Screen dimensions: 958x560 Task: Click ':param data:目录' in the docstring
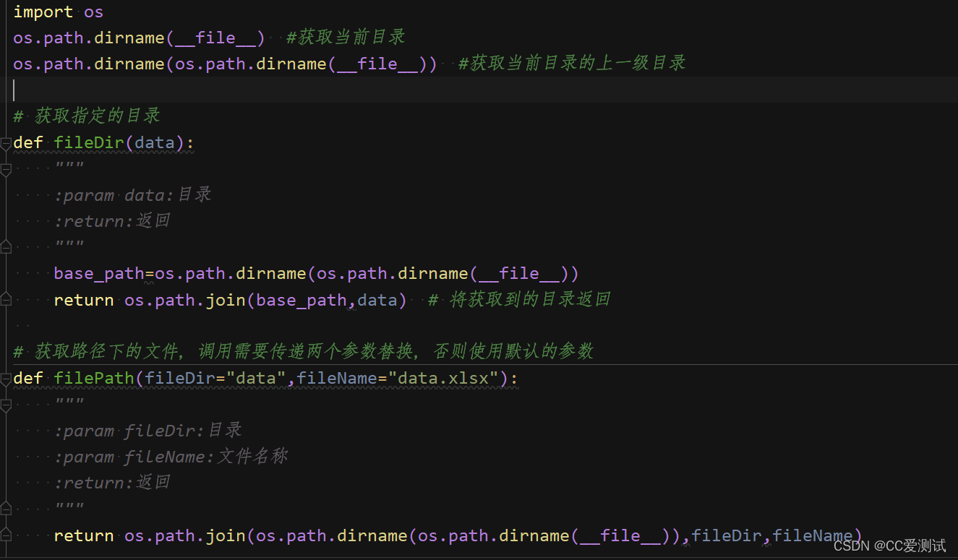132,195
